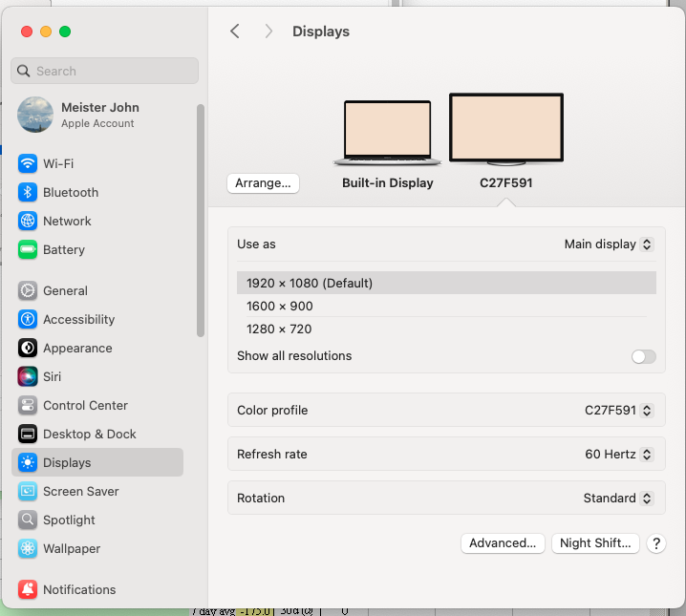Click the Search field in sidebar
This screenshot has height=616, width=686.
tap(105, 71)
